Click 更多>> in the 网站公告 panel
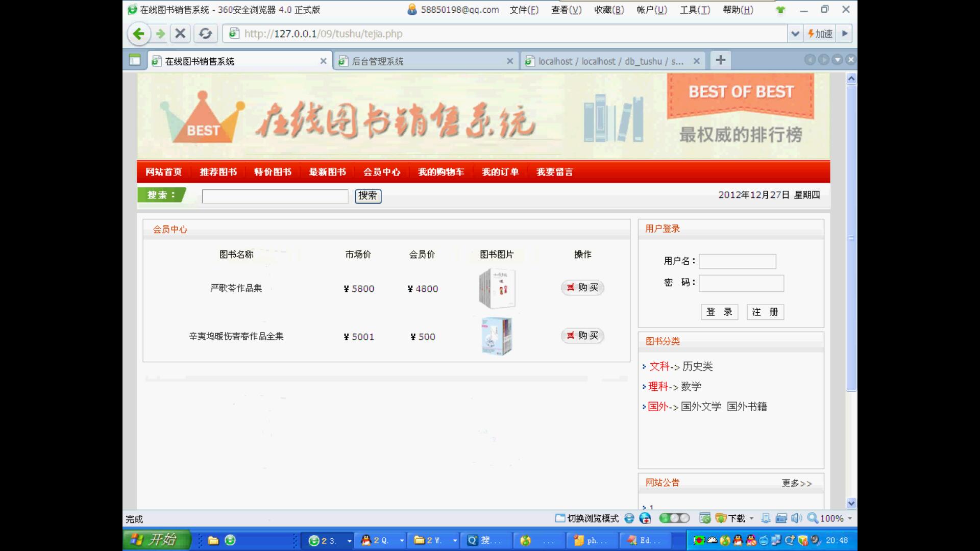 pos(797,483)
